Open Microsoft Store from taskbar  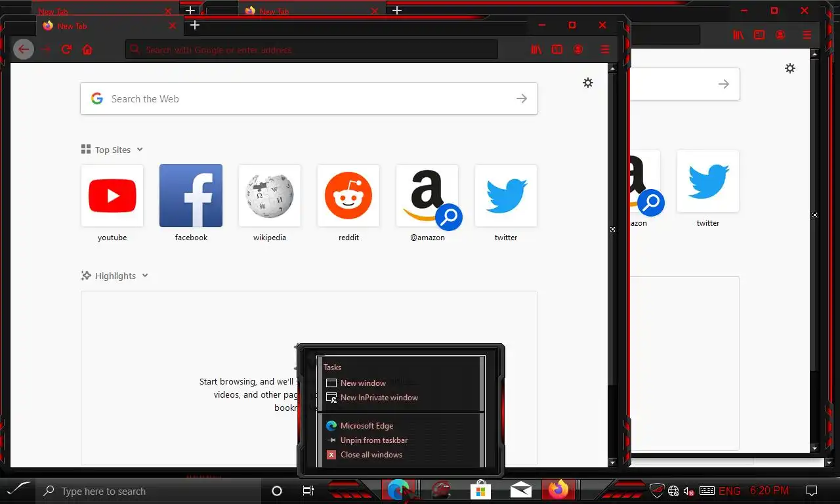point(481,490)
